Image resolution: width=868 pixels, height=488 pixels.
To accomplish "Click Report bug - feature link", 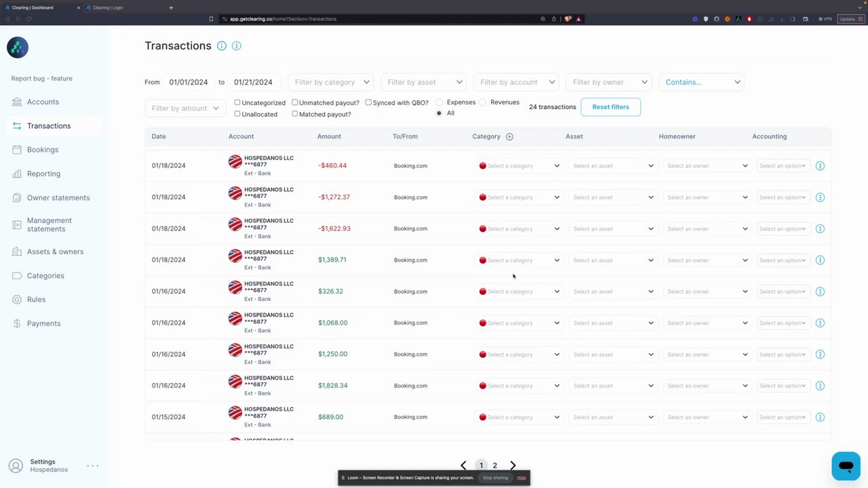I will [42, 79].
